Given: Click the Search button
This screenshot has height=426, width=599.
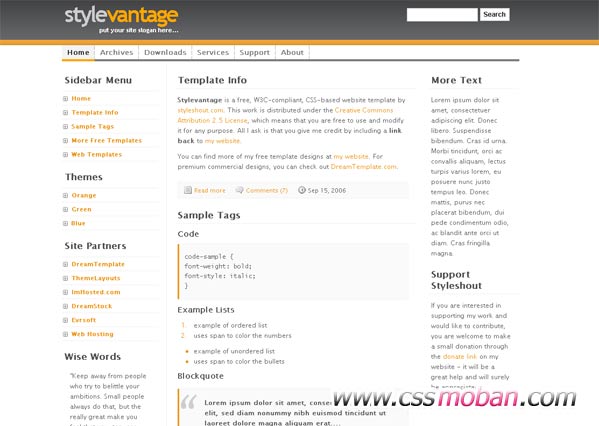Looking at the screenshot, I should tap(494, 15).
